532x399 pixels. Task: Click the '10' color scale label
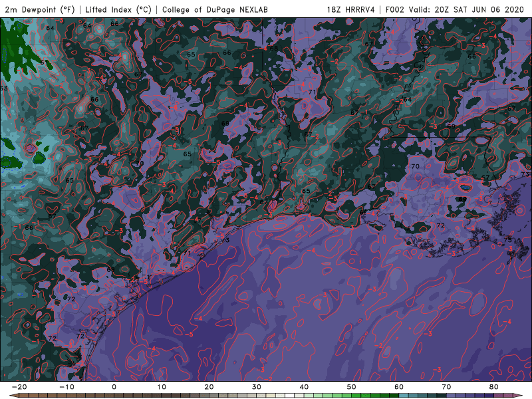pyautogui.click(x=162, y=387)
